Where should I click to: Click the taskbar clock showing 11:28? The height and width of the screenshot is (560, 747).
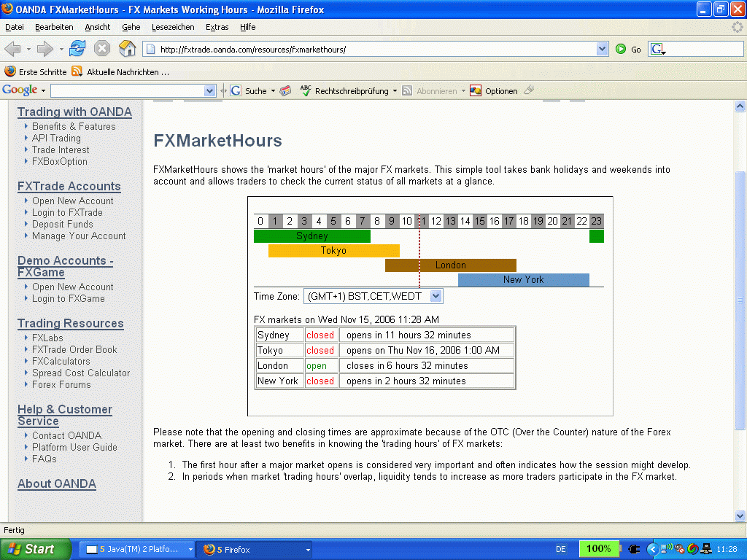point(727,550)
